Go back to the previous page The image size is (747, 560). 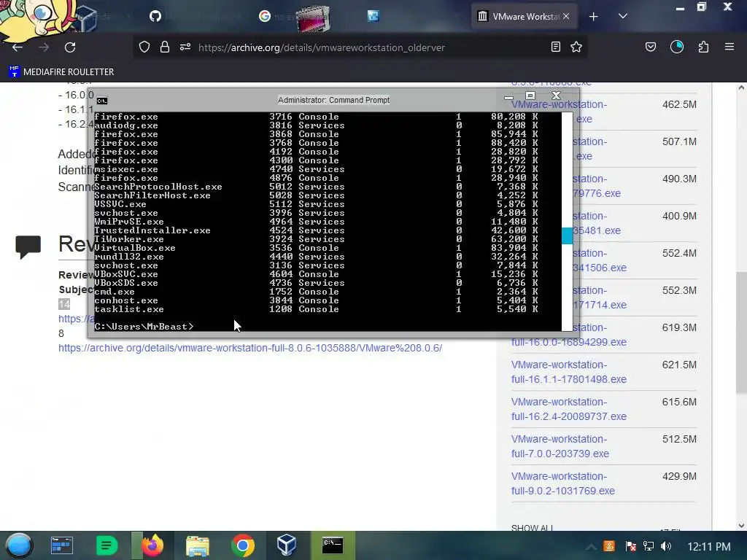tap(18, 47)
